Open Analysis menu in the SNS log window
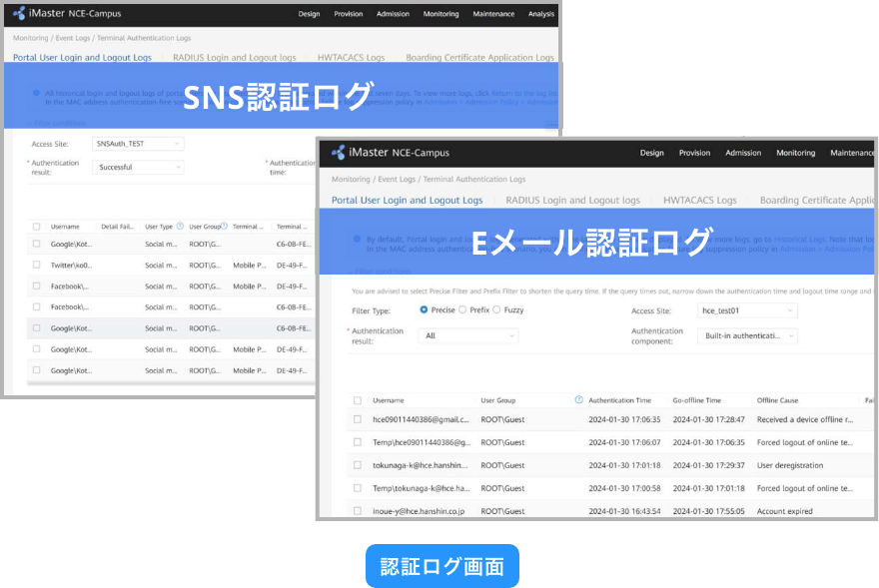The height and width of the screenshot is (588, 879). click(541, 13)
